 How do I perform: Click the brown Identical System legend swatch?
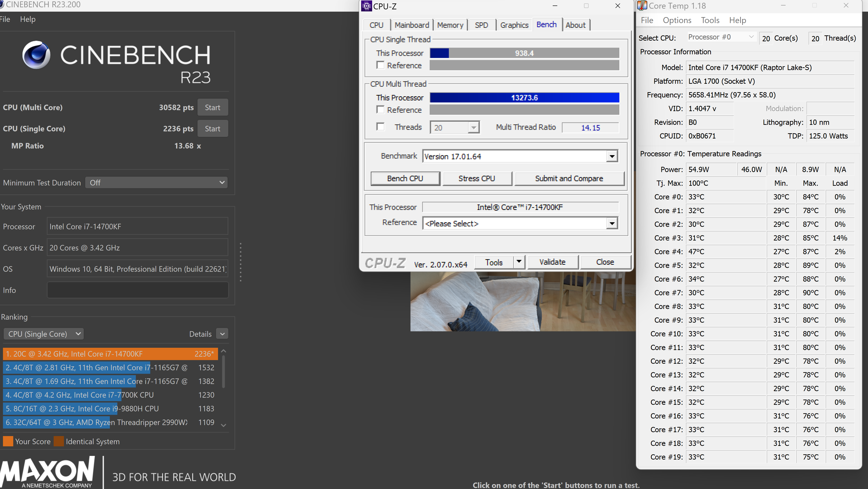[x=59, y=441]
